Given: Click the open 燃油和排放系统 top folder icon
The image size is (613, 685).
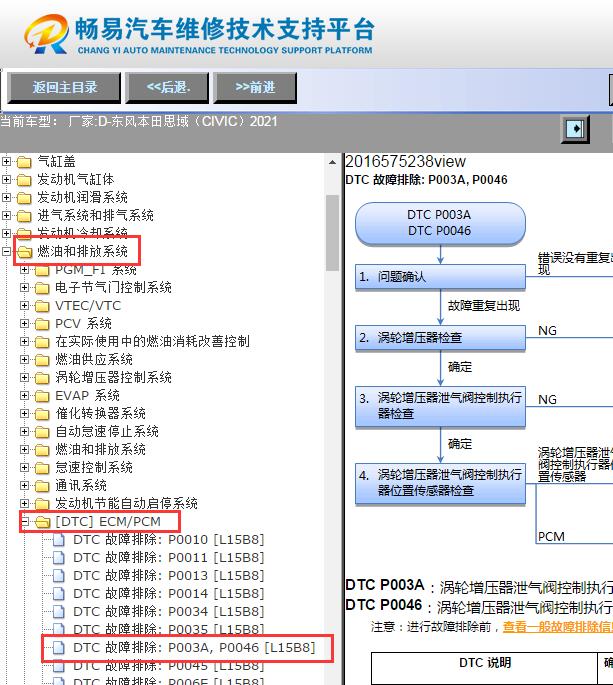Looking at the screenshot, I should click(25, 252).
